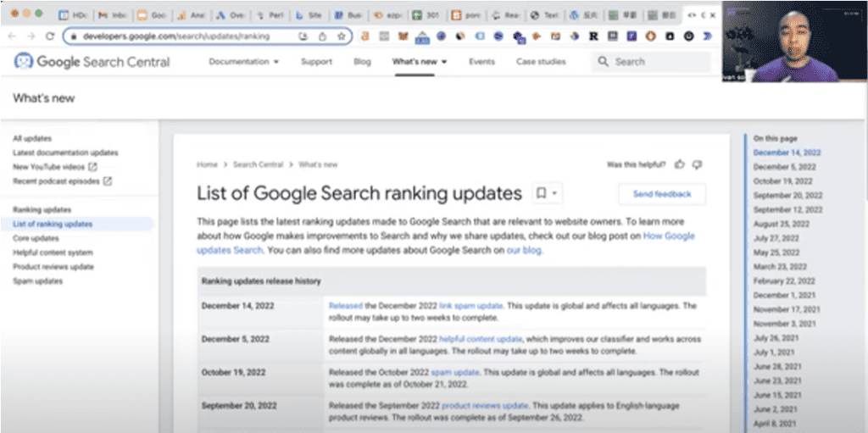Click the thumbs down not helpful icon
Viewport: 868px width, 433px height.
coord(698,164)
